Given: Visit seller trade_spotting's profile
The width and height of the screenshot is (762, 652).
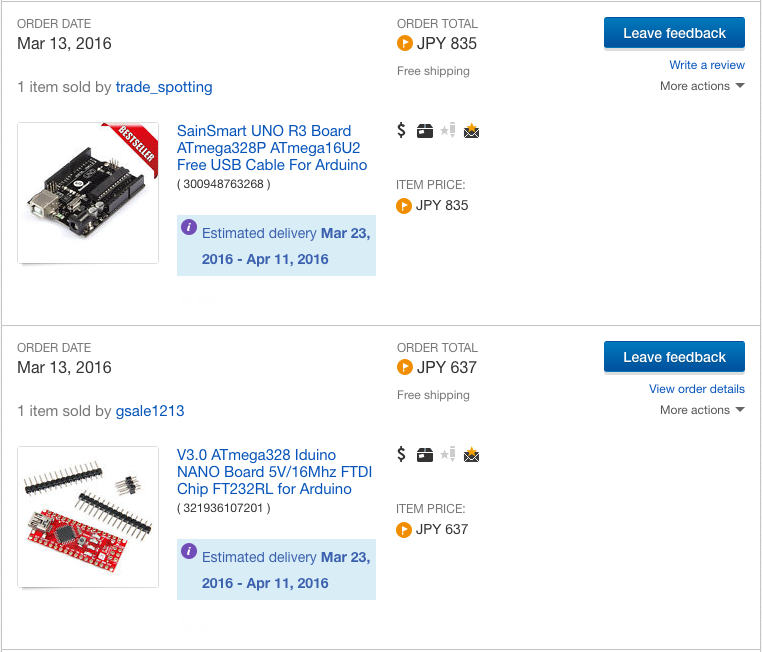Looking at the screenshot, I should tap(164, 87).
